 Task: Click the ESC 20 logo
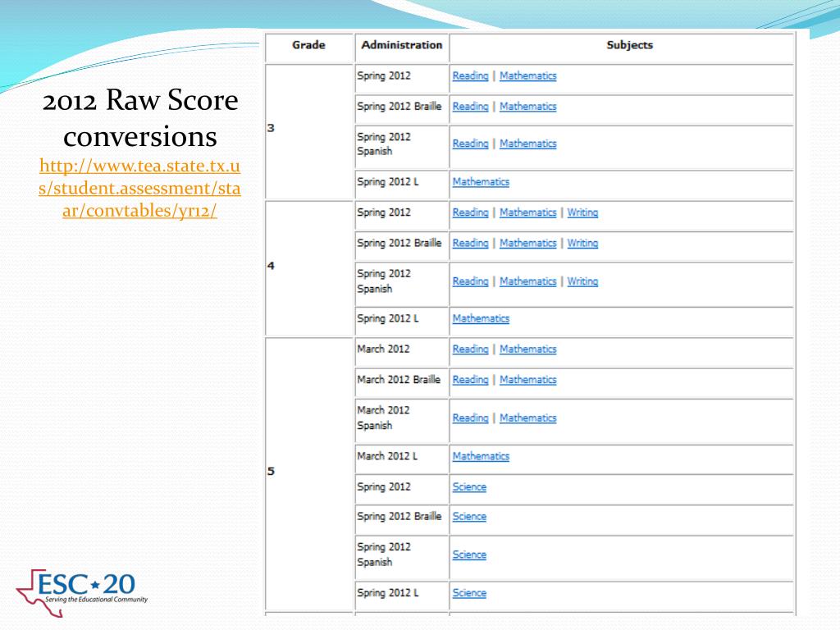tap(82, 592)
